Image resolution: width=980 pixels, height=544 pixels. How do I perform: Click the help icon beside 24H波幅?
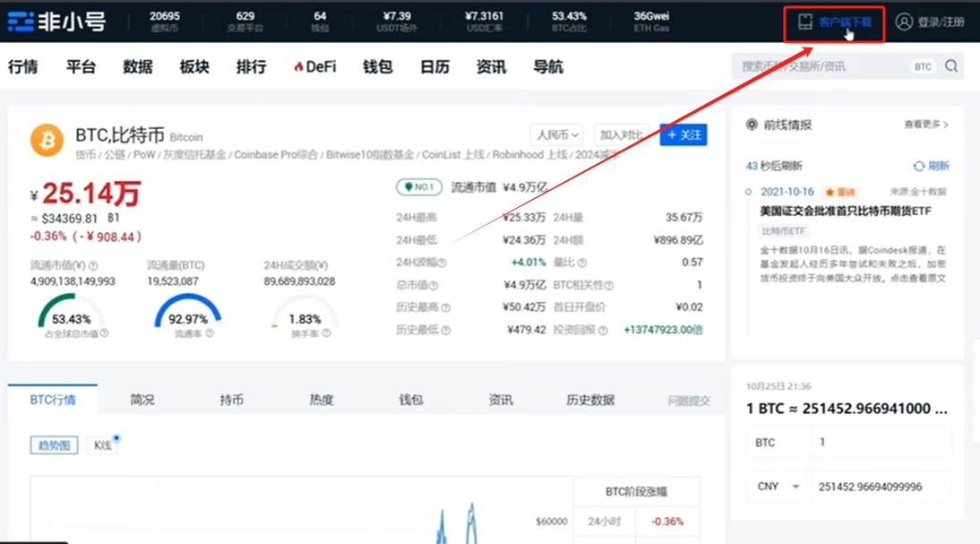pyautogui.click(x=442, y=263)
